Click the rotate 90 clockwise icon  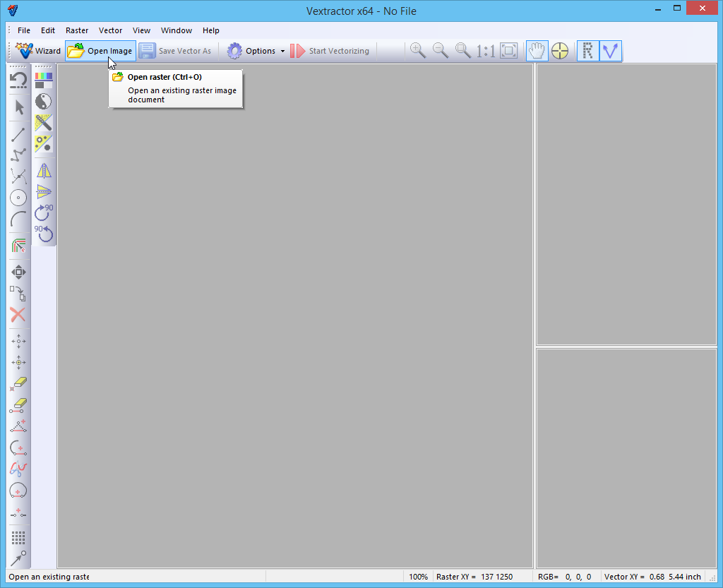point(44,211)
